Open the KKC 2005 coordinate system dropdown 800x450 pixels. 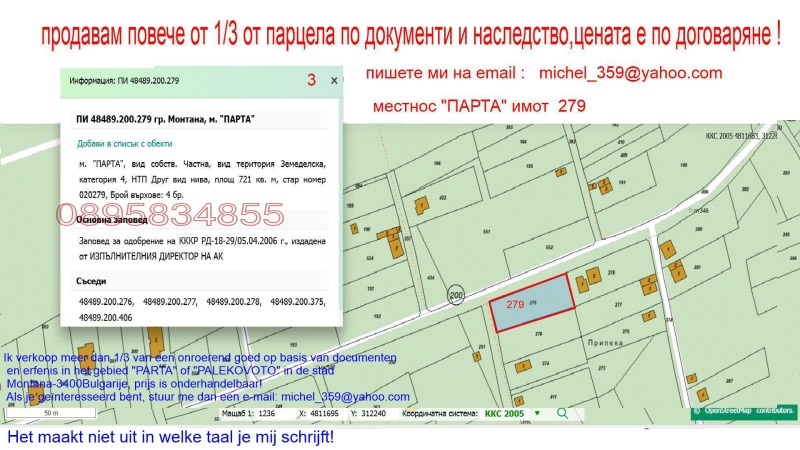coord(537,413)
